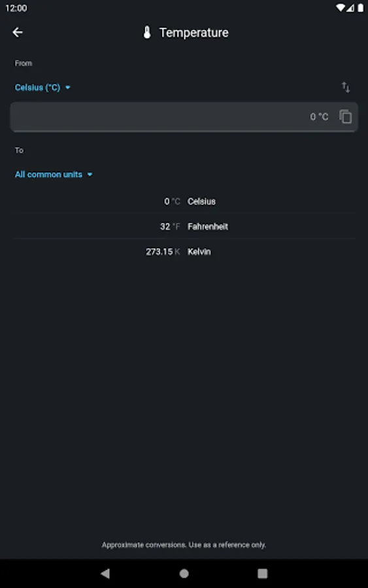Image resolution: width=368 pixels, height=588 pixels.
Task: Click the arrow next to Celsius (°C)
Action: pyautogui.click(x=68, y=88)
